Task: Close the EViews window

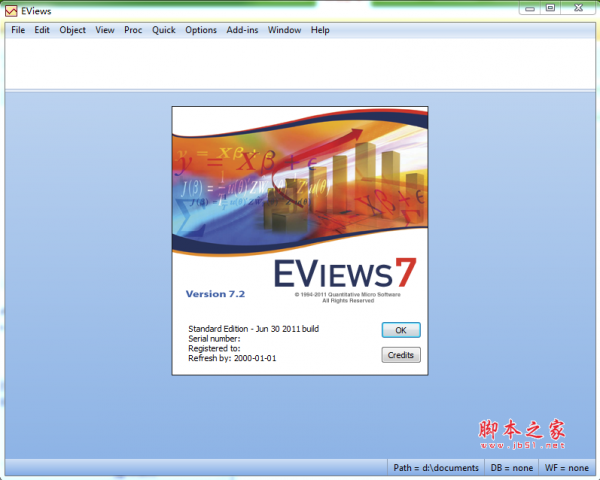Action: 578,8
